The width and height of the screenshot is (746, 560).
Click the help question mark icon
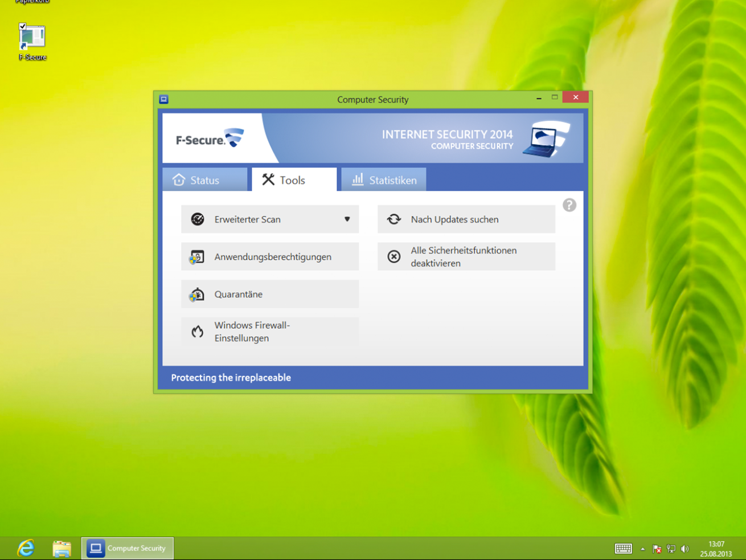coord(569,205)
